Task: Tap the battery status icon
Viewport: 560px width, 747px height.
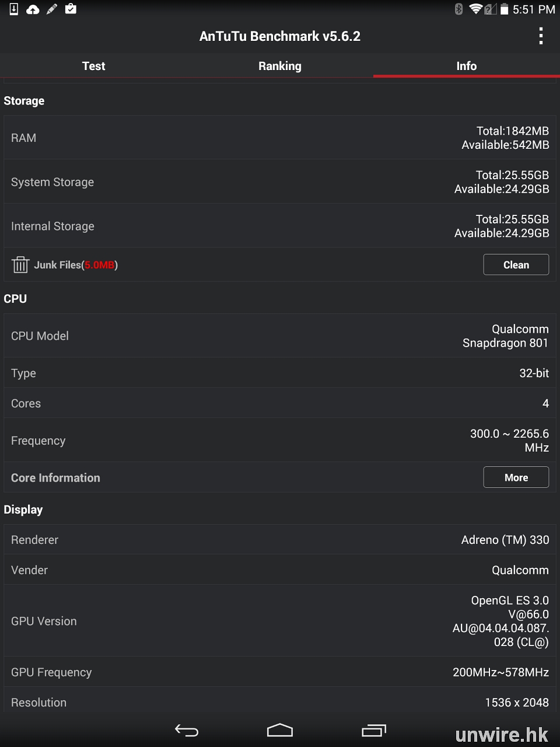Action: (504, 9)
